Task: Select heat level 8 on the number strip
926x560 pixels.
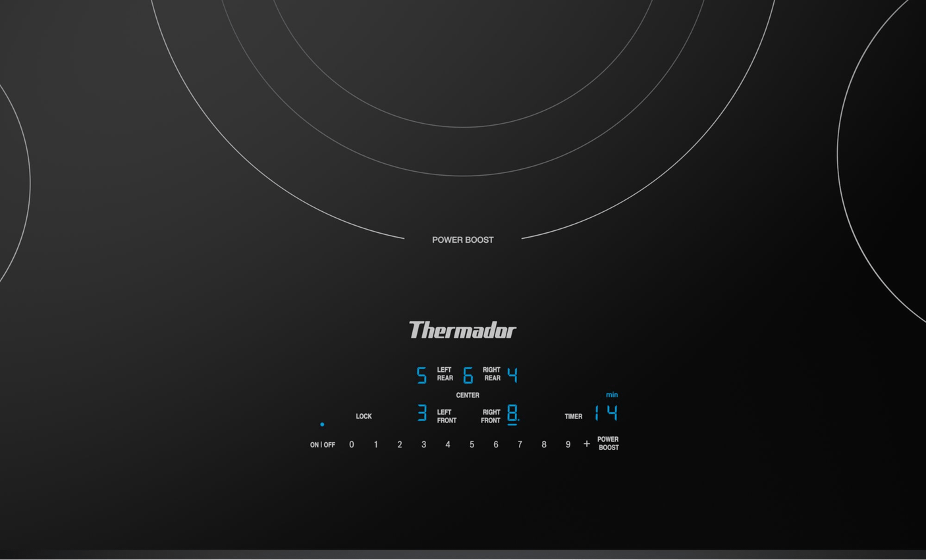Action: coord(544,445)
